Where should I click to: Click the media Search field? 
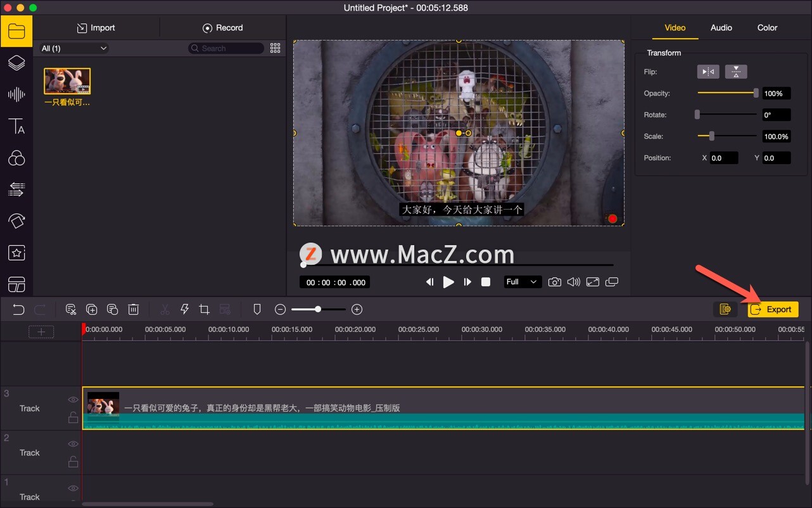(226, 48)
